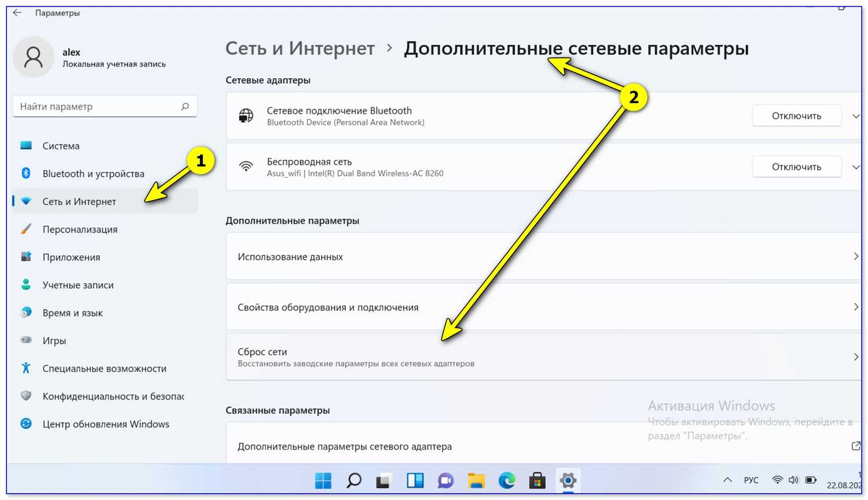Expand Беспроводная сеть adapter details

click(856, 167)
